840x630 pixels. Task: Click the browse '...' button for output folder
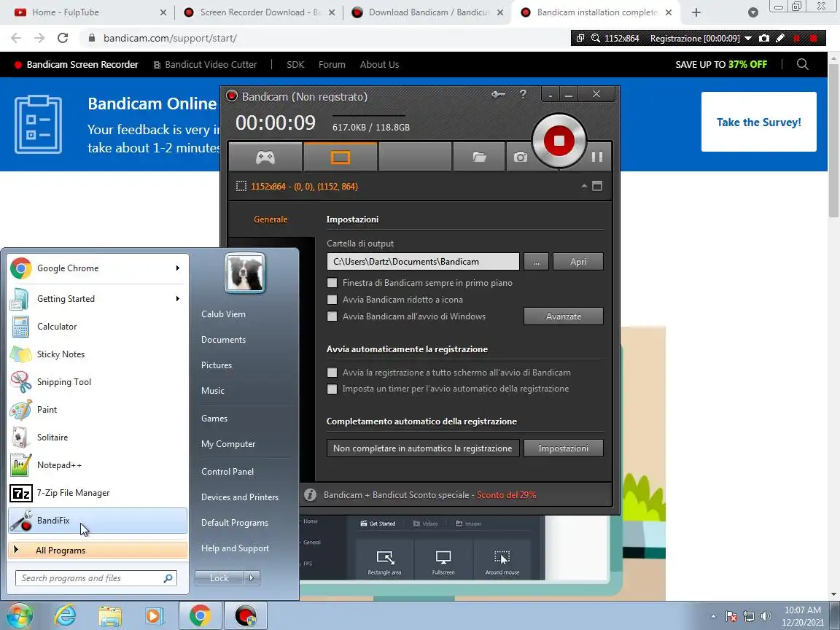point(536,262)
